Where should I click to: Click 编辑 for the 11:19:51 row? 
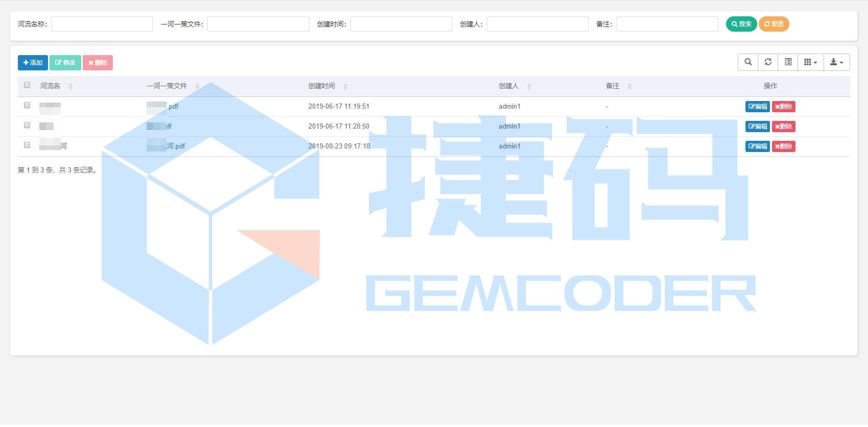pyautogui.click(x=757, y=107)
